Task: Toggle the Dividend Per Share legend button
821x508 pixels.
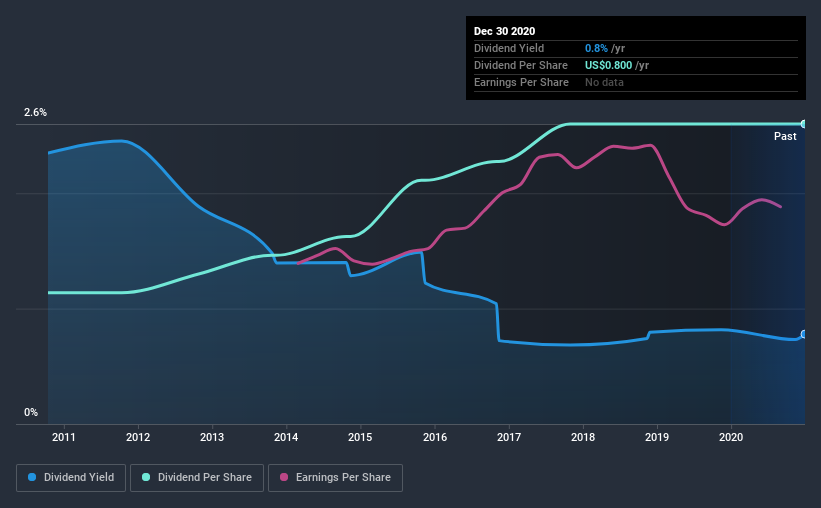Action: pos(197,478)
